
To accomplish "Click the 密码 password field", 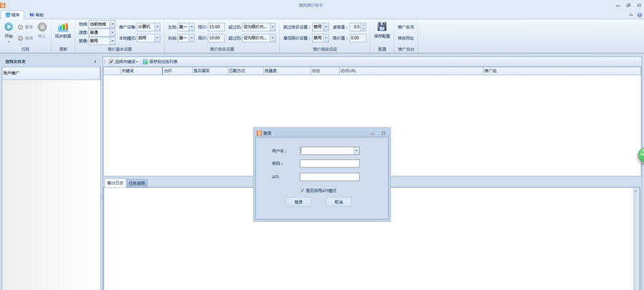I will pyautogui.click(x=330, y=163).
